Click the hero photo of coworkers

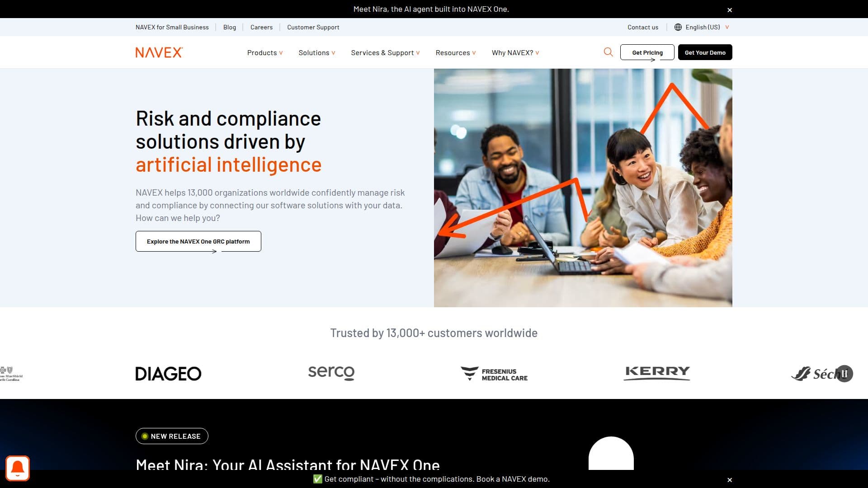583,188
